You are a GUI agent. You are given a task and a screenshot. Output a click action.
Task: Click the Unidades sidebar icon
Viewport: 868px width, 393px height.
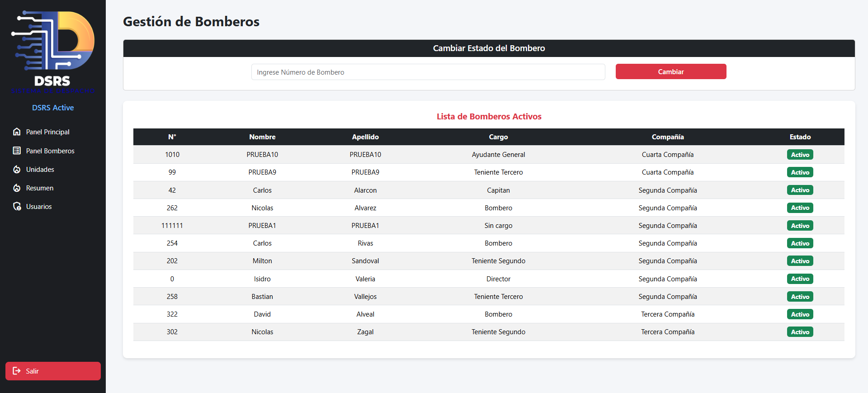(17, 169)
